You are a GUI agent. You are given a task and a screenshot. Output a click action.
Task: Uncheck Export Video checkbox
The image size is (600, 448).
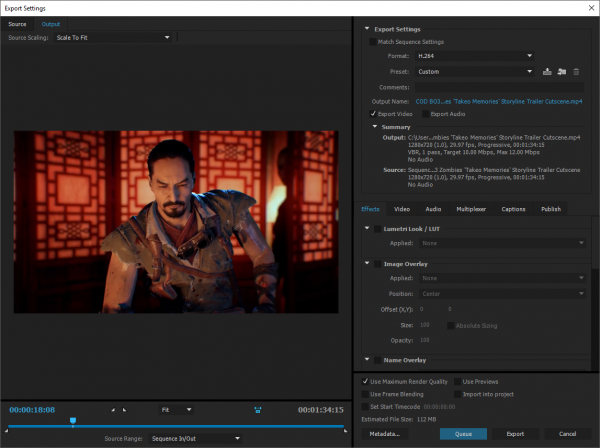pos(373,114)
